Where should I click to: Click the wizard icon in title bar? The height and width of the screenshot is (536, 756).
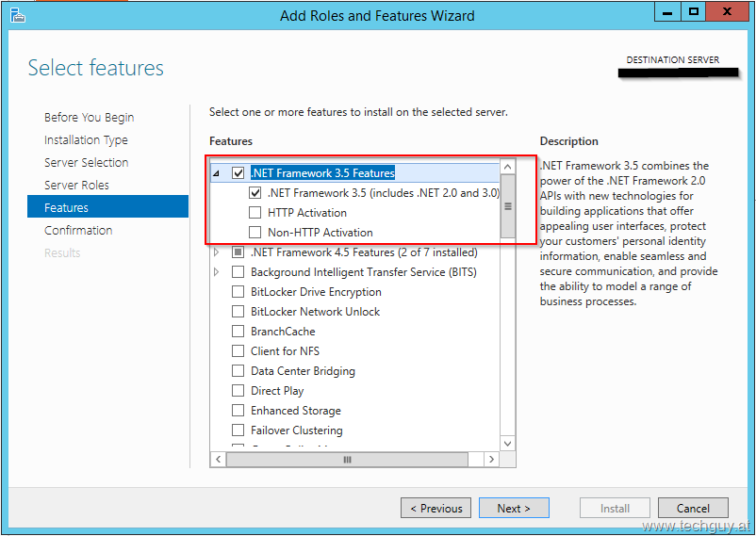17,15
